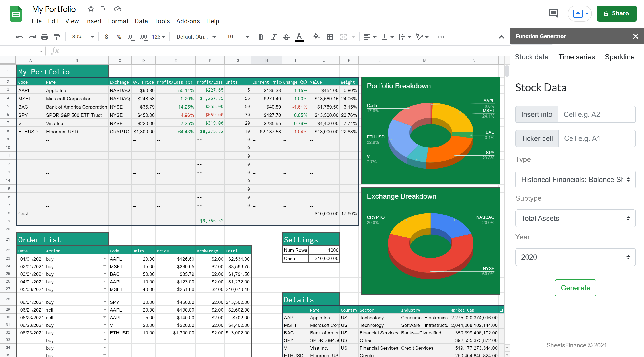Open the Google Sheets home icon

pos(16,14)
